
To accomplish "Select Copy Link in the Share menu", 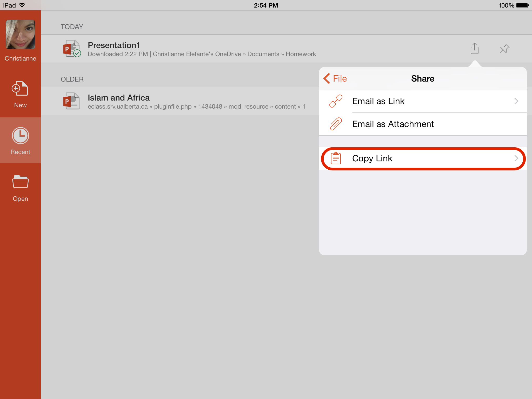I will tap(423, 158).
